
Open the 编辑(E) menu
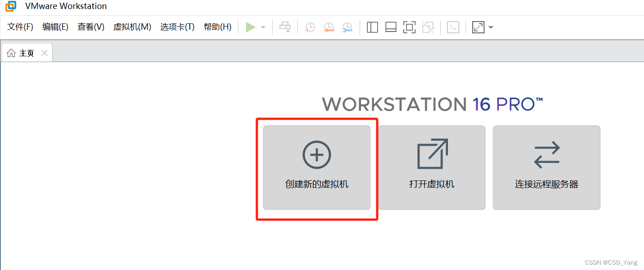[55, 27]
